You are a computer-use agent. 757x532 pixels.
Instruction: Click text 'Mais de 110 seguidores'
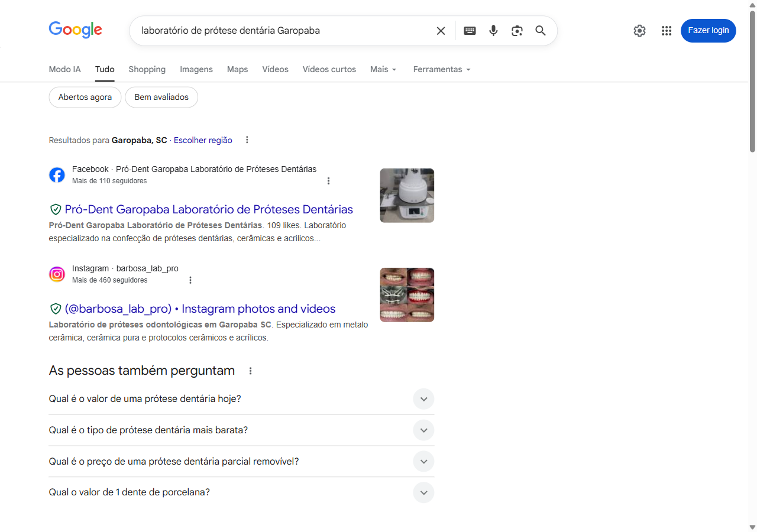109,181
